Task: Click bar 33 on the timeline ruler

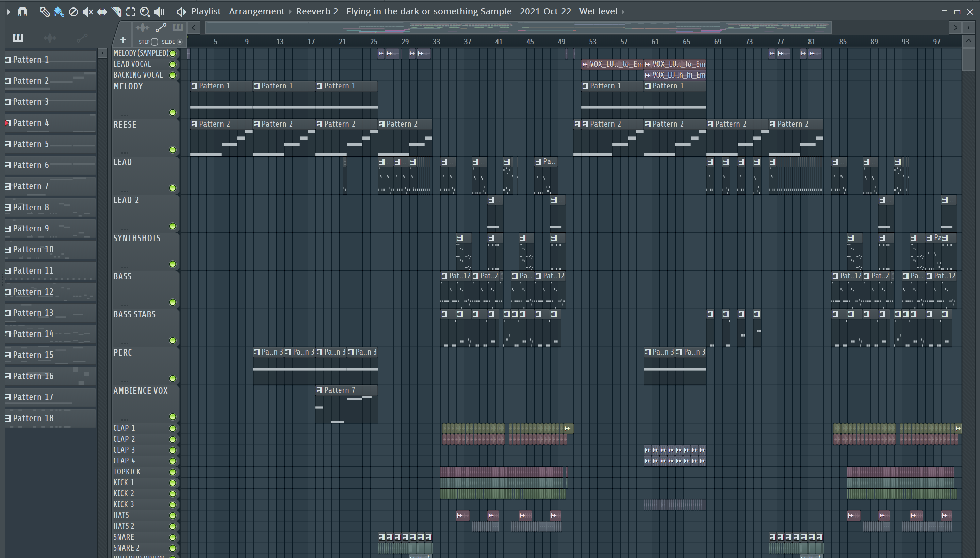Action: (x=436, y=42)
